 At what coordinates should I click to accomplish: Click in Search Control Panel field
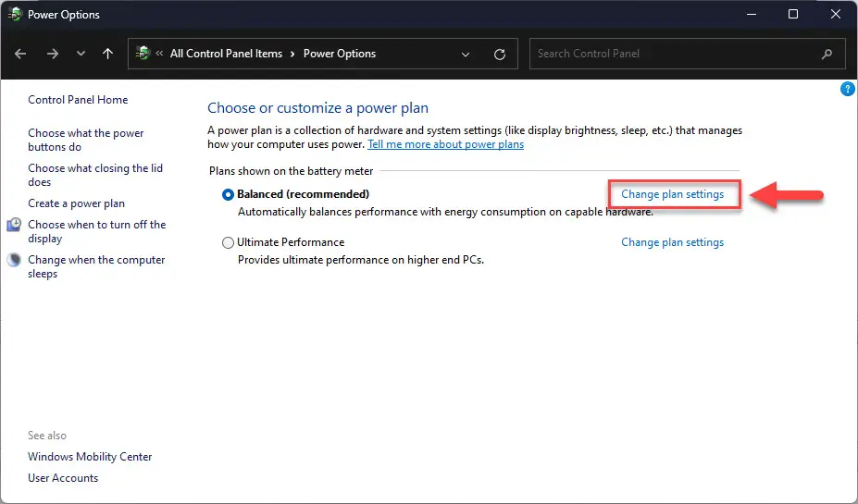[677, 54]
